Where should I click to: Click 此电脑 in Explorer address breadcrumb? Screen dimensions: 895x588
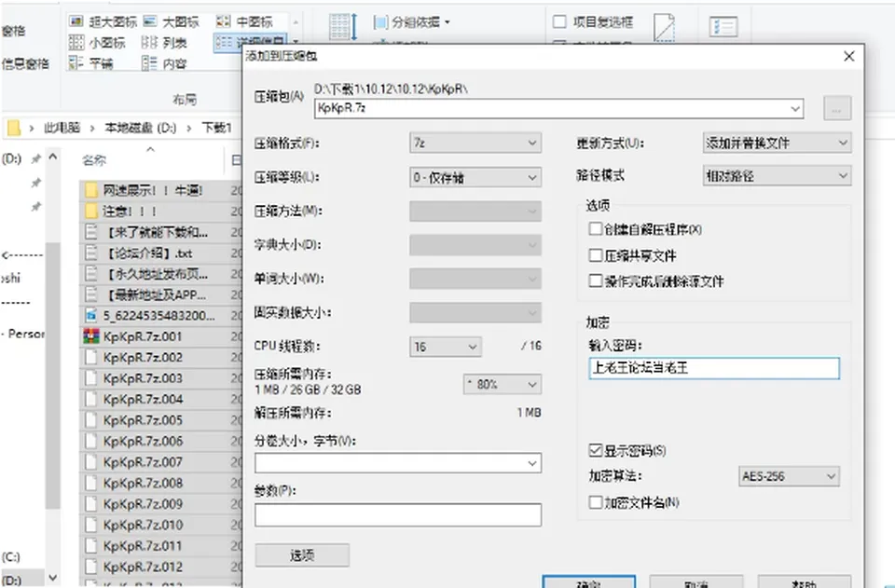(62, 128)
